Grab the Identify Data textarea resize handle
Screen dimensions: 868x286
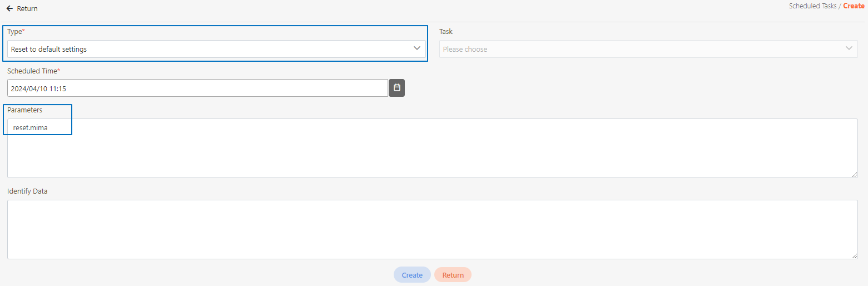point(854,256)
